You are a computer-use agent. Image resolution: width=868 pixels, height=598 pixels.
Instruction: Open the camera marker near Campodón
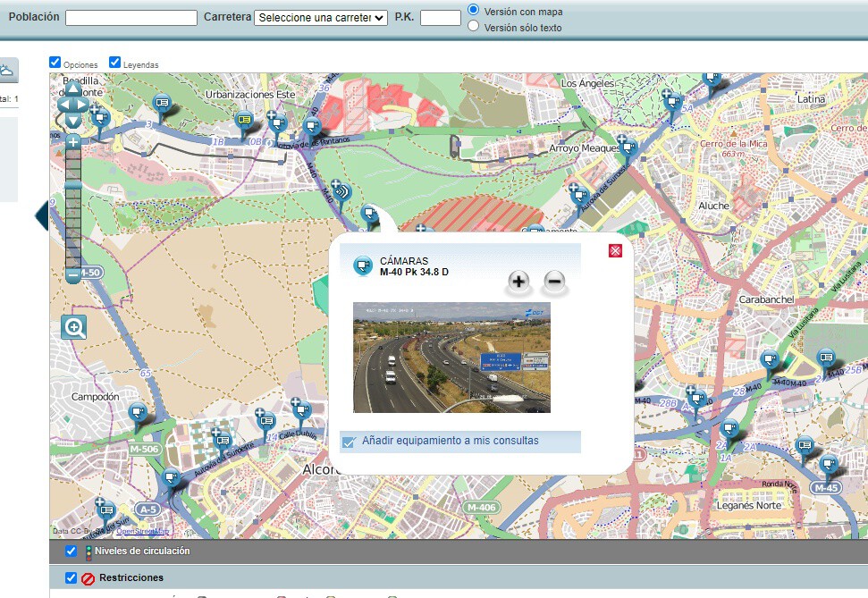pos(138,414)
